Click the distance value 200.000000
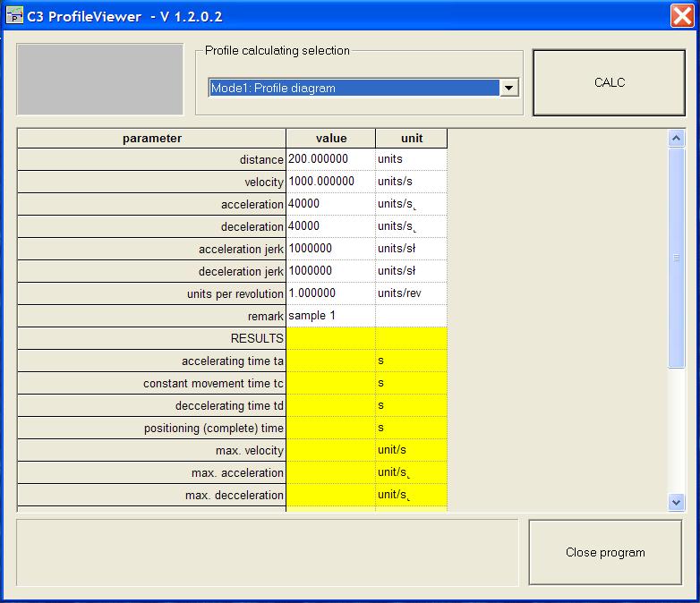This screenshot has width=700, height=603. coord(331,159)
